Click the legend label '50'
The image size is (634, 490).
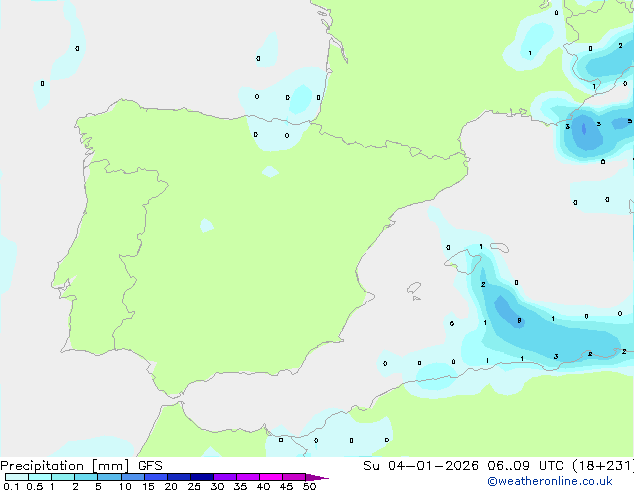pyautogui.click(x=310, y=486)
